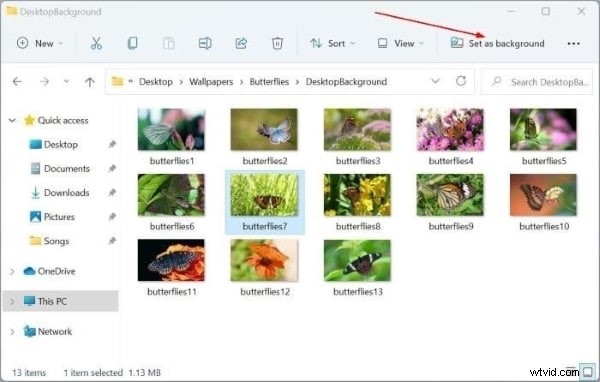Screen dimensions: 600x382
Task: Select butterflies7 thumbnail
Action: [x=264, y=195]
